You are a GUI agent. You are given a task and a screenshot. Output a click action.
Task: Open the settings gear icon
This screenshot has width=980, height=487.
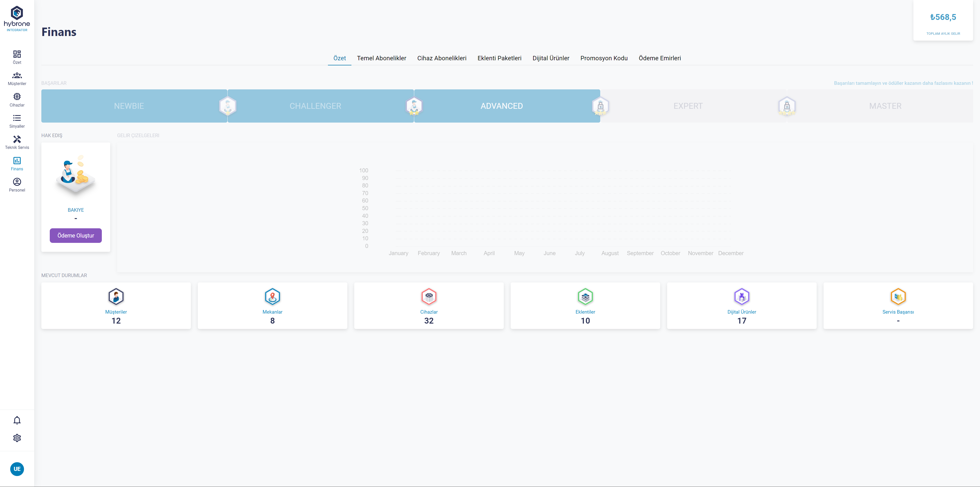click(x=17, y=438)
